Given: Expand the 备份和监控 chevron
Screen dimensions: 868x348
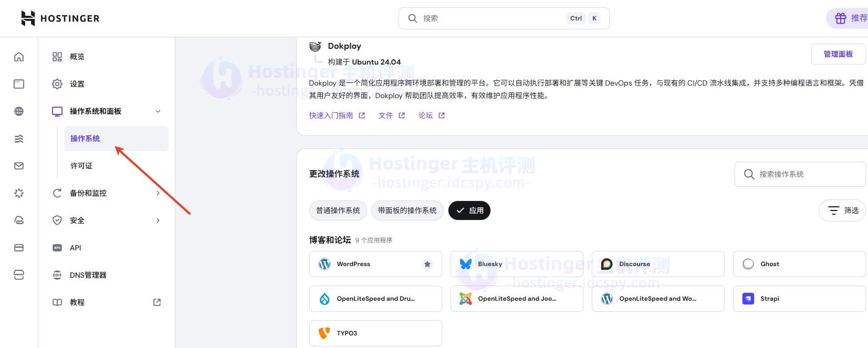Looking at the screenshot, I should click(158, 193).
